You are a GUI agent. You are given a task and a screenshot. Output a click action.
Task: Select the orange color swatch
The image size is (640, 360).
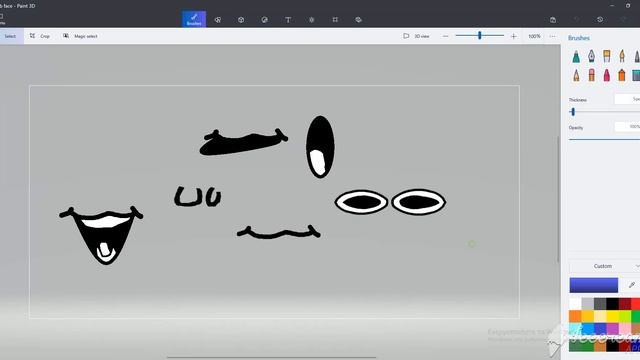[x=575, y=316]
